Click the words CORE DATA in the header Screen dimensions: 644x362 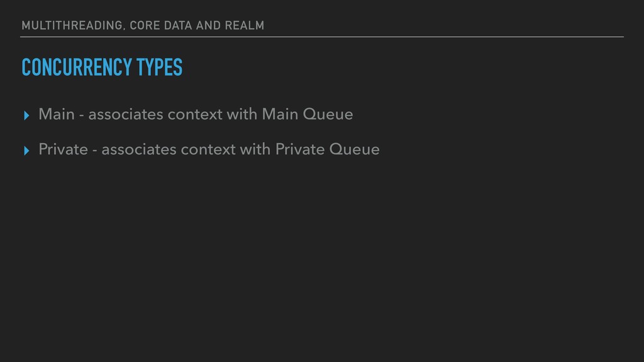pyautogui.click(x=161, y=25)
